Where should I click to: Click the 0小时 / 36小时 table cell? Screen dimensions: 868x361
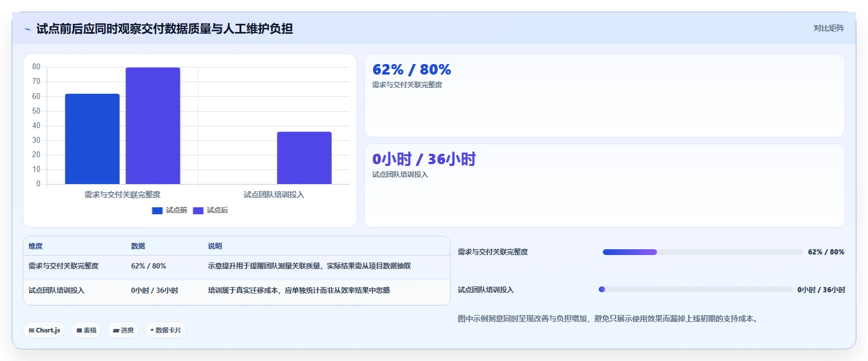tap(154, 291)
